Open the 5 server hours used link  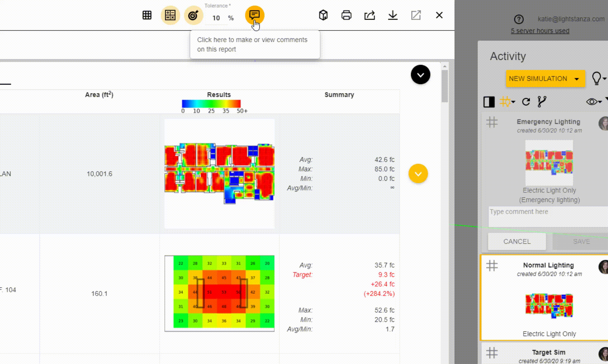click(540, 31)
